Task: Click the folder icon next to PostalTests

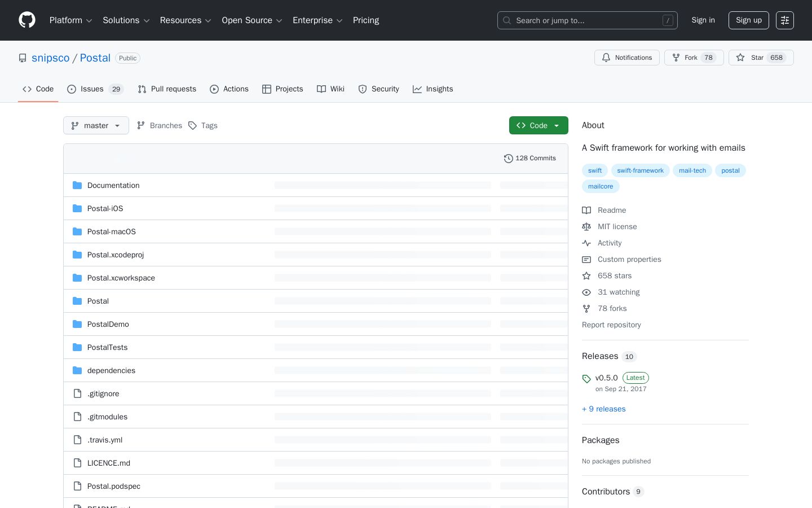Action: pyautogui.click(x=77, y=347)
